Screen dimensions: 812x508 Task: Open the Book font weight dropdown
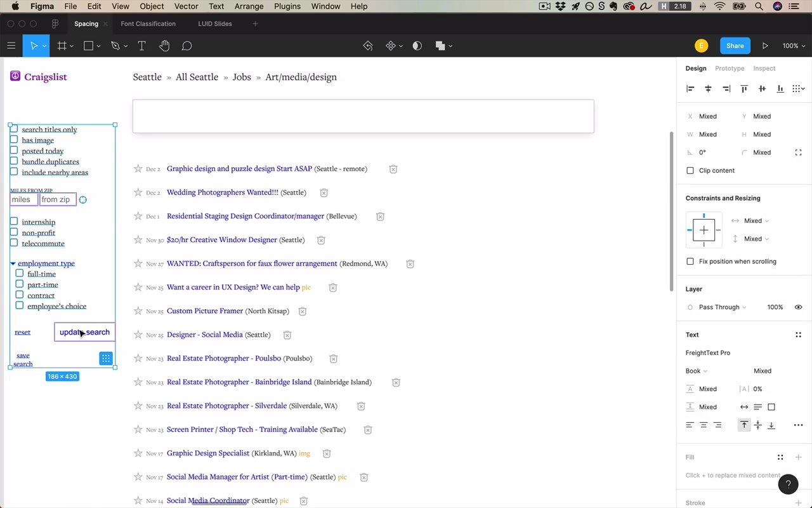coord(697,371)
